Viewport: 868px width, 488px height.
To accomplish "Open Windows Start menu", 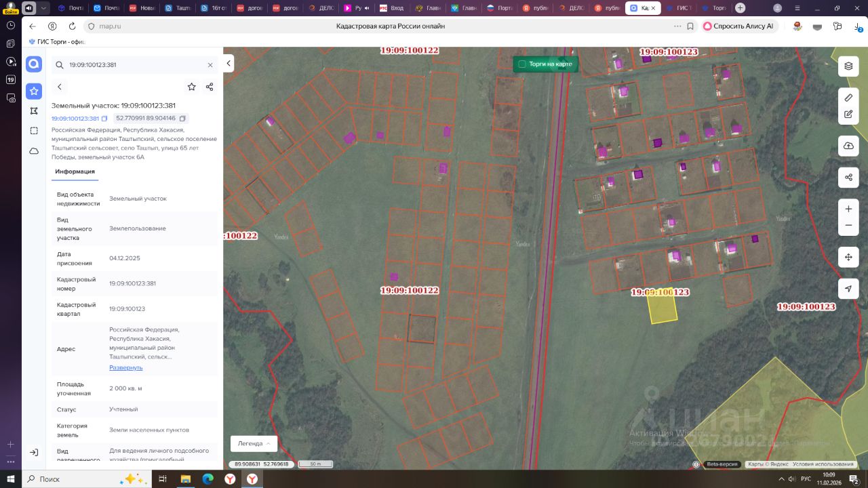I will [11, 479].
